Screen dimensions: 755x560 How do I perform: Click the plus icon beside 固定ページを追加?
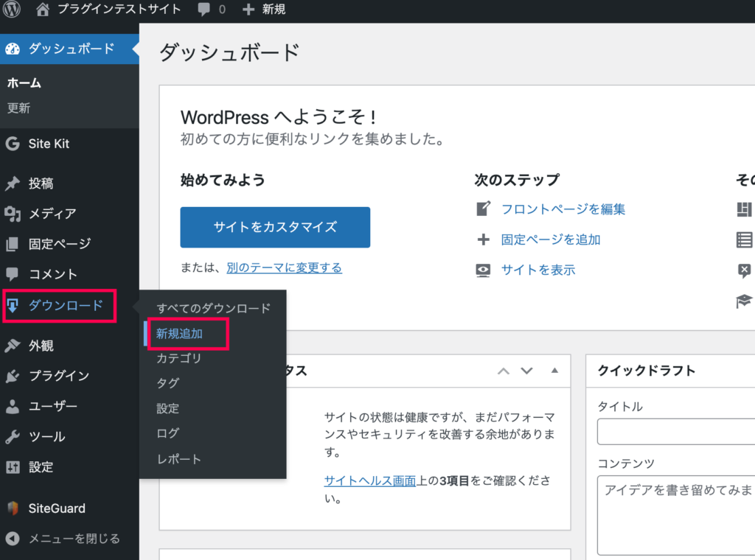pos(483,239)
